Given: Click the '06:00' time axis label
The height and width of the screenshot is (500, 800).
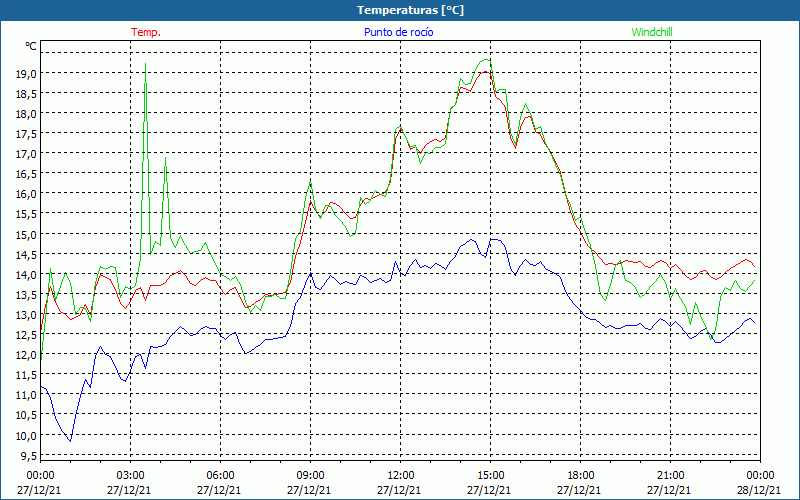Looking at the screenshot, I should (220, 476).
